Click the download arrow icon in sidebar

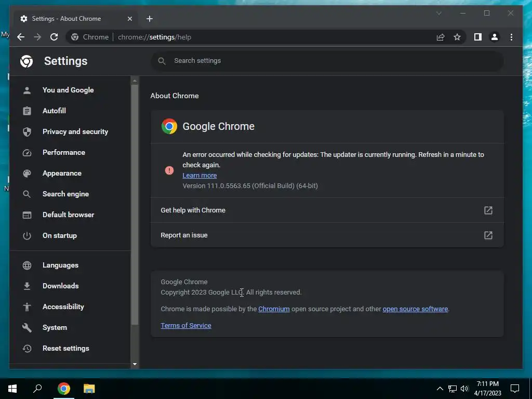pyautogui.click(x=27, y=286)
